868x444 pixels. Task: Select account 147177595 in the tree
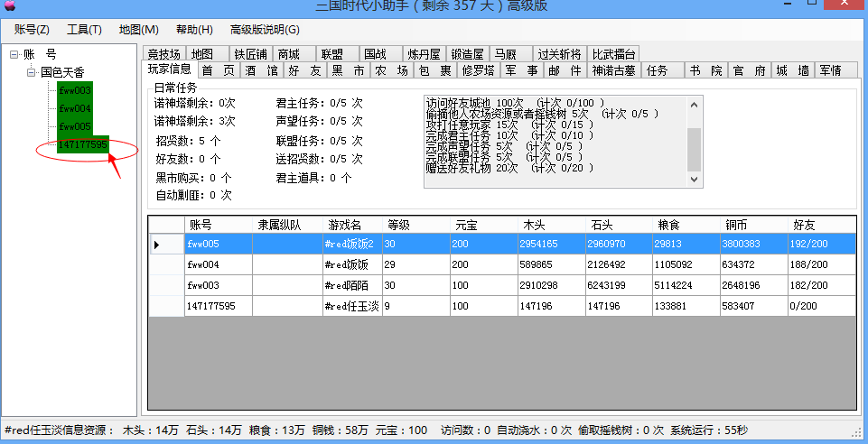(x=81, y=145)
